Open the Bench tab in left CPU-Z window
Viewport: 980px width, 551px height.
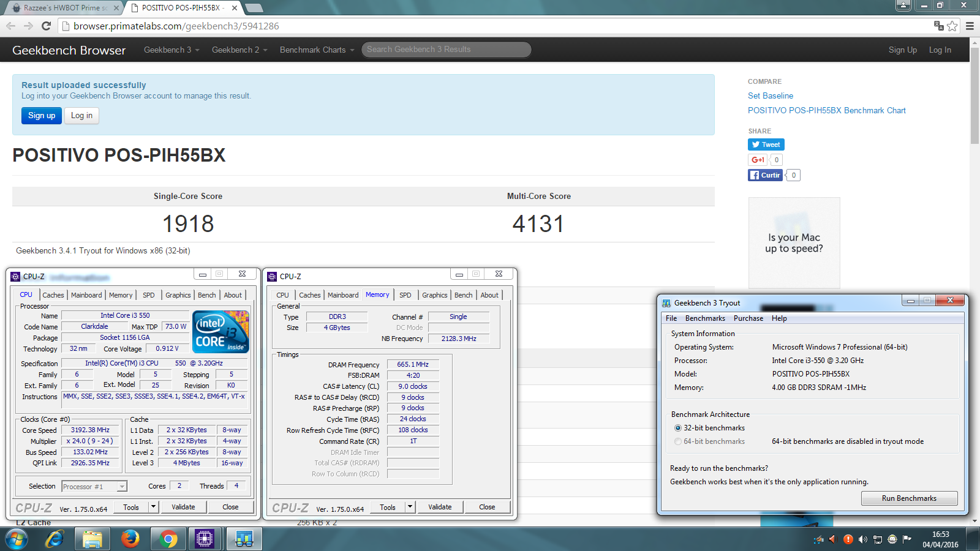[207, 295]
